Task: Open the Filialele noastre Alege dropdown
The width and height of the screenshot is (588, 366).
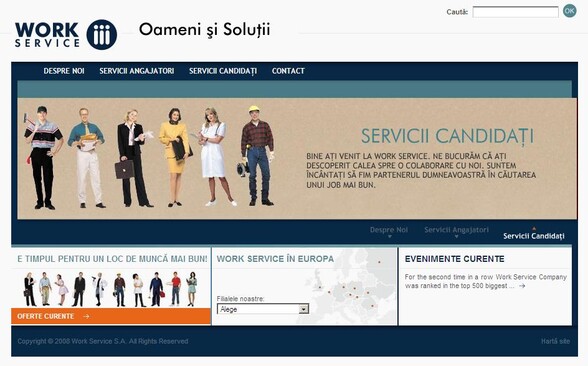Action: point(263,309)
